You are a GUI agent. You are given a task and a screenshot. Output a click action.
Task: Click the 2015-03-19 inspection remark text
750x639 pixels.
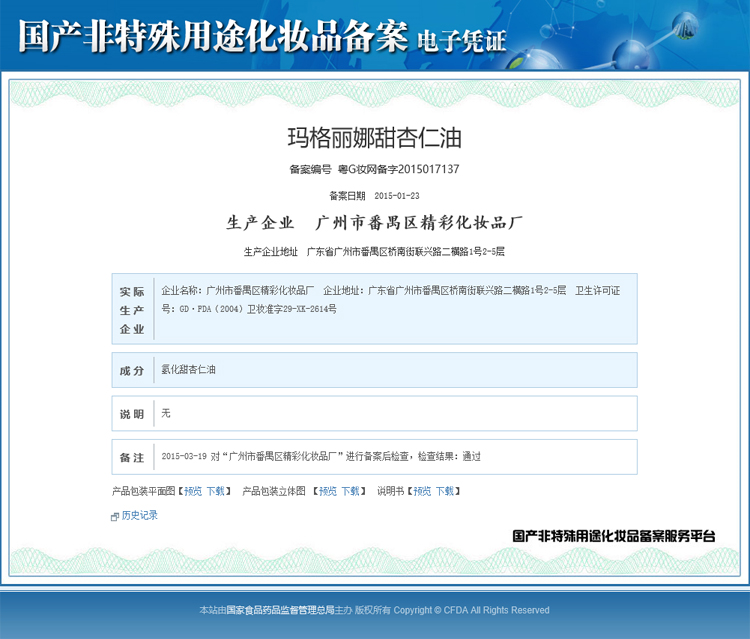coord(321,456)
